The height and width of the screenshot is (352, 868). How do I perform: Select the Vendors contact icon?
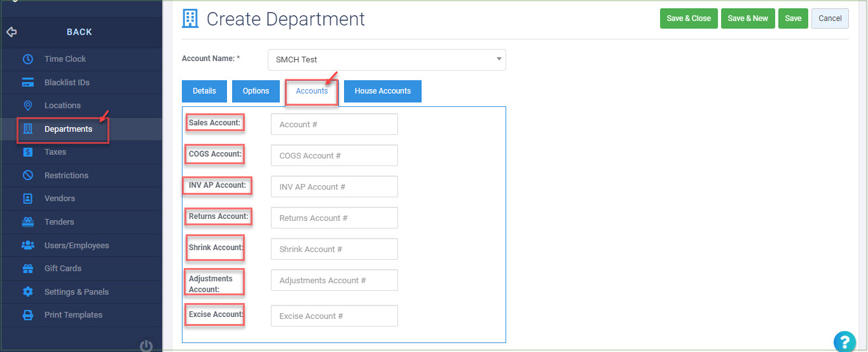[x=28, y=199]
